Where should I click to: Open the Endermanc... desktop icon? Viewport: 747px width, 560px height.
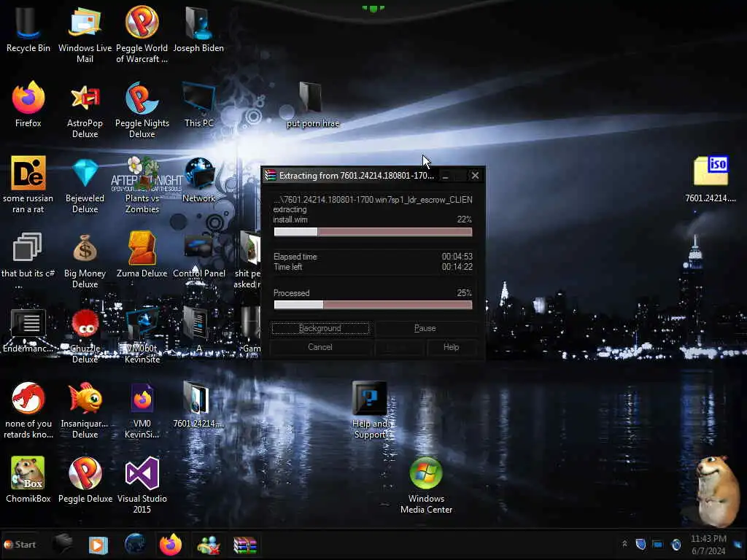[x=28, y=330]
